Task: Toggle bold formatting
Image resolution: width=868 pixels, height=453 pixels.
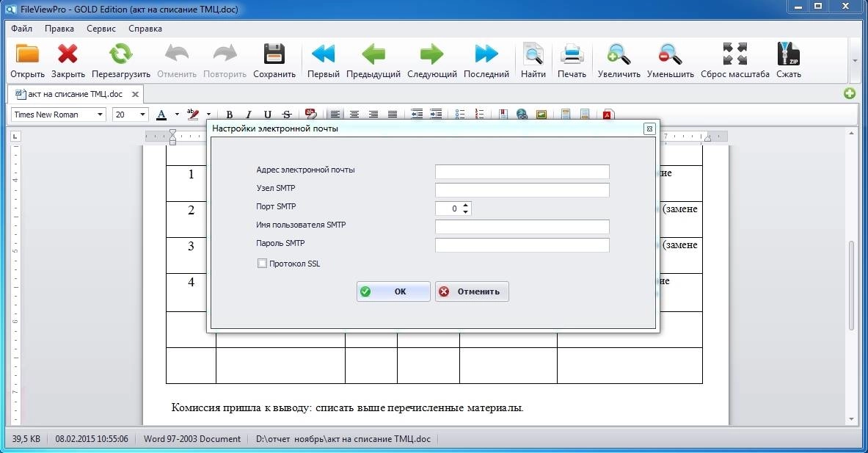Action: (x=229, y=115)
